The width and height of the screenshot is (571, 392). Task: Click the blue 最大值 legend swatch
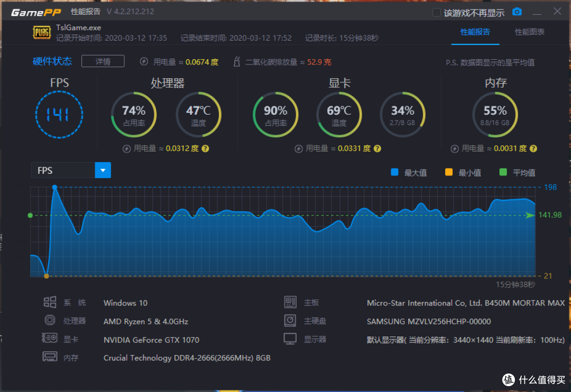point(394,172)
